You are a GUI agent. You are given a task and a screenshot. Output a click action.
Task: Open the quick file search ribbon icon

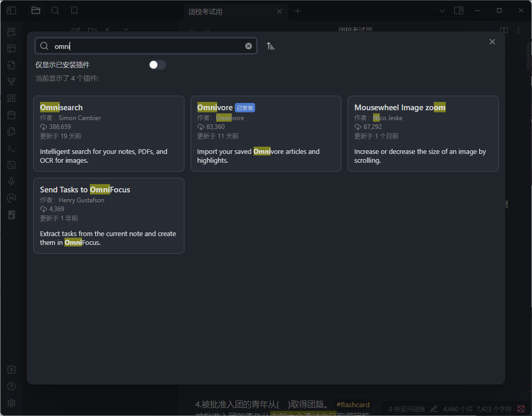pos(11,65)
